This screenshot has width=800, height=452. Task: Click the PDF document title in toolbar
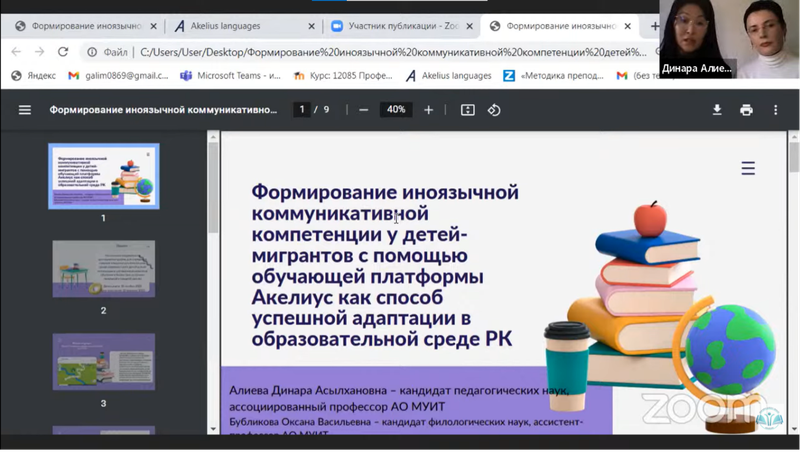(163, 110)
